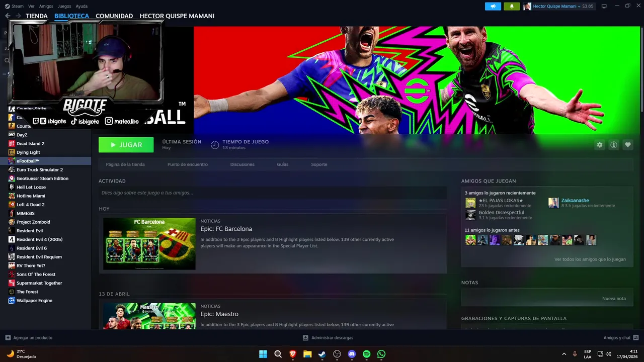The image size is (644, 362).
Task: Go to the TIENDA section
Action: 37,16
